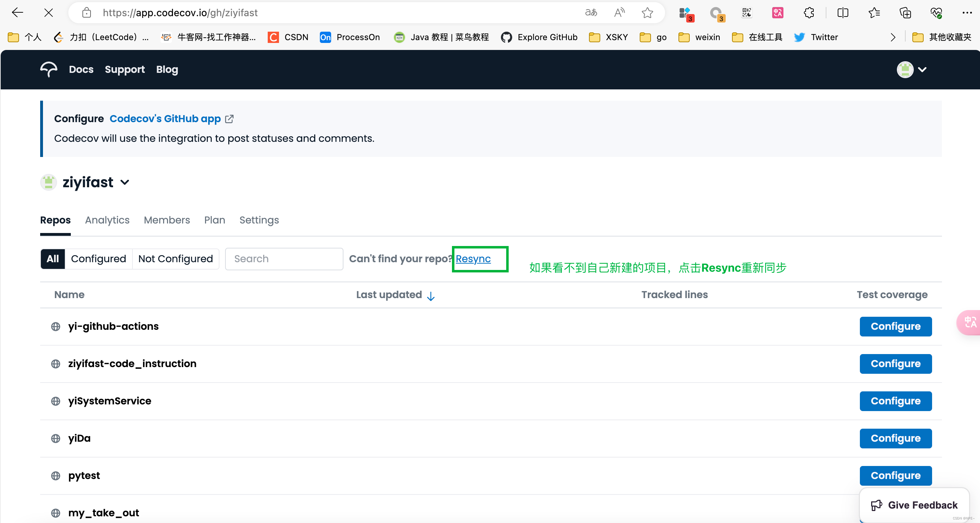
Task: Expand the ziyifast organization dropdown
Action: 125,182
